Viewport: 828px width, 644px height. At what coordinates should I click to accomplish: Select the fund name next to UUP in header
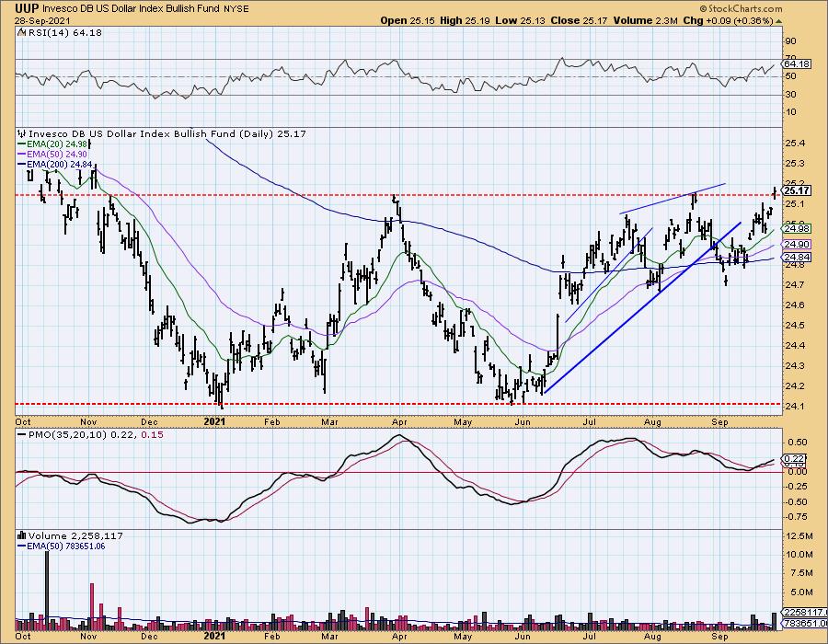(x=130, y=9)
